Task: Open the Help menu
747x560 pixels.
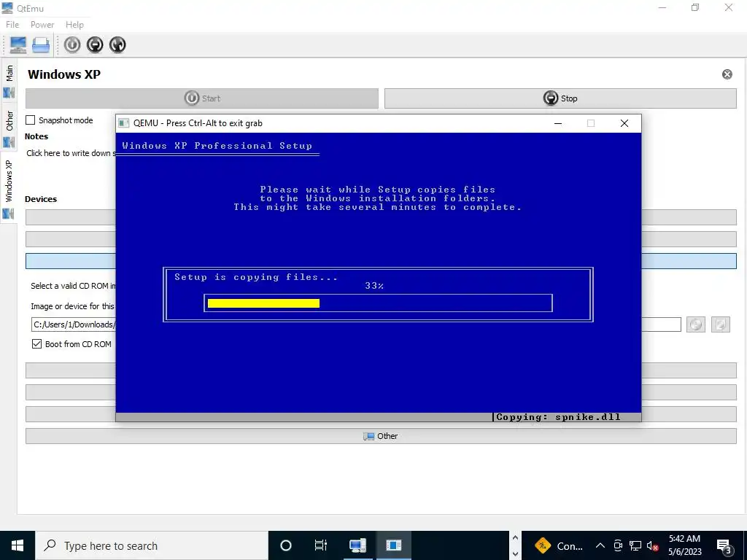Action: tap(75, 25)
